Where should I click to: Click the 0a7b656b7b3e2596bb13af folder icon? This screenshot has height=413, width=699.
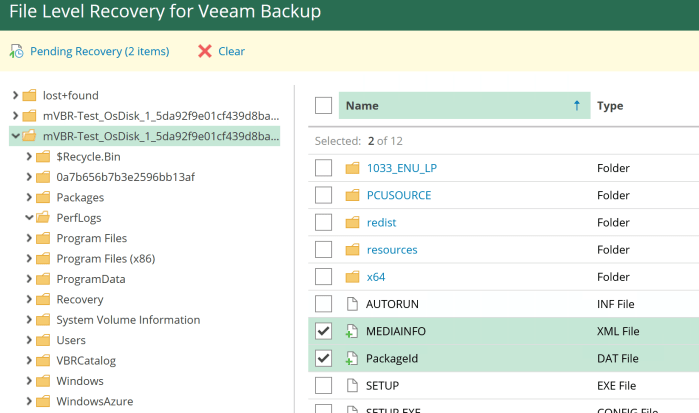[43, 177]
